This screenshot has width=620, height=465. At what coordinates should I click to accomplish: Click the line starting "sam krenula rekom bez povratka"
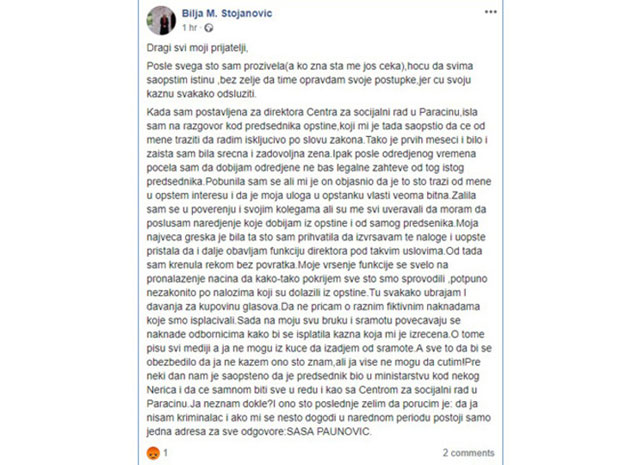(297, 265)
